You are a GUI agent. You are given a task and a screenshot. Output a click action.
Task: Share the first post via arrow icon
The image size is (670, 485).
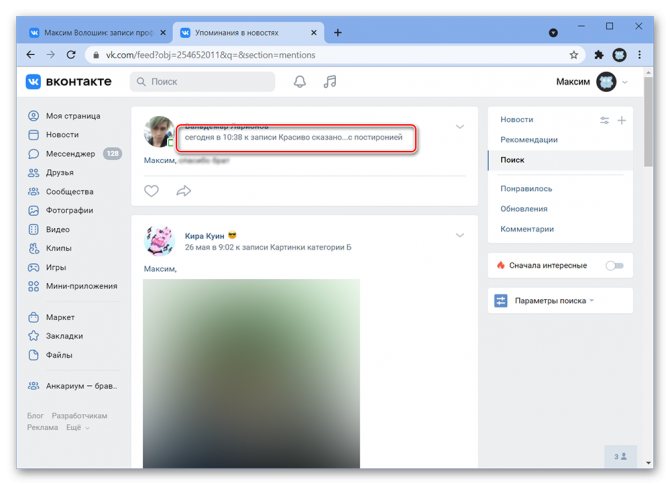[183, 191]
